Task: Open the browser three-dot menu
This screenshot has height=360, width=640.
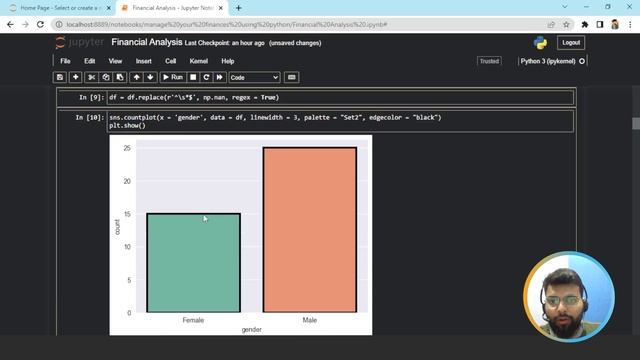Action: [630, 24]
